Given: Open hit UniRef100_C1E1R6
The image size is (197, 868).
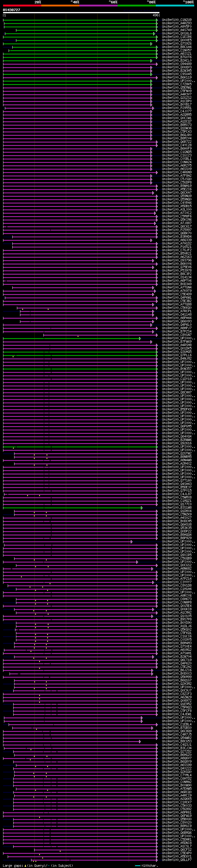Looking at the screenshot, I should 177,37.
